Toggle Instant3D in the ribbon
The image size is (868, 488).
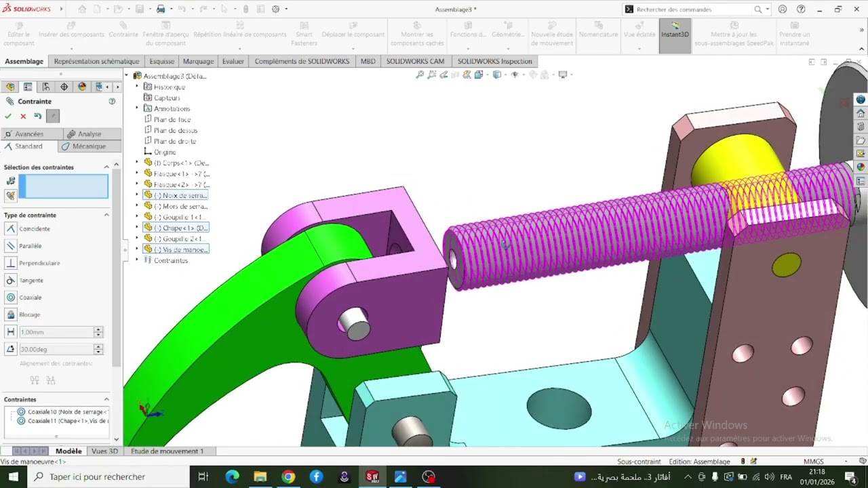pyautogui.click(x=675, y=35)
